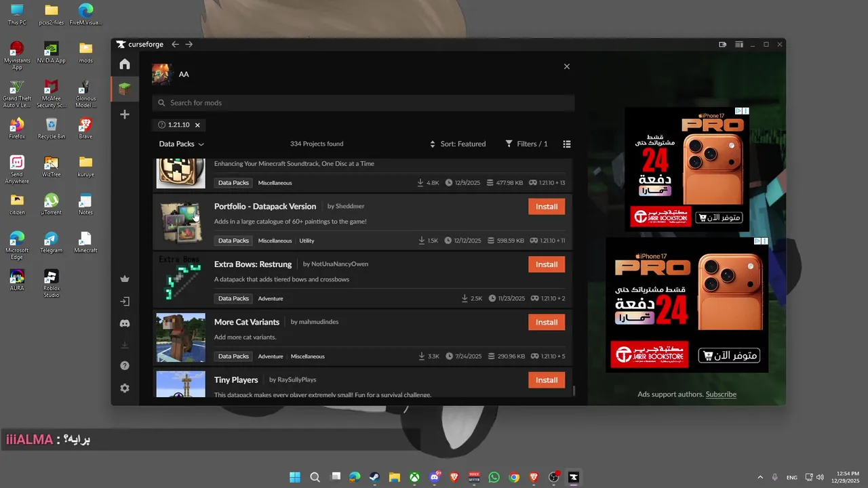
Task: Open author NotUnaNancyOwen's page
Action: (340, 264)
